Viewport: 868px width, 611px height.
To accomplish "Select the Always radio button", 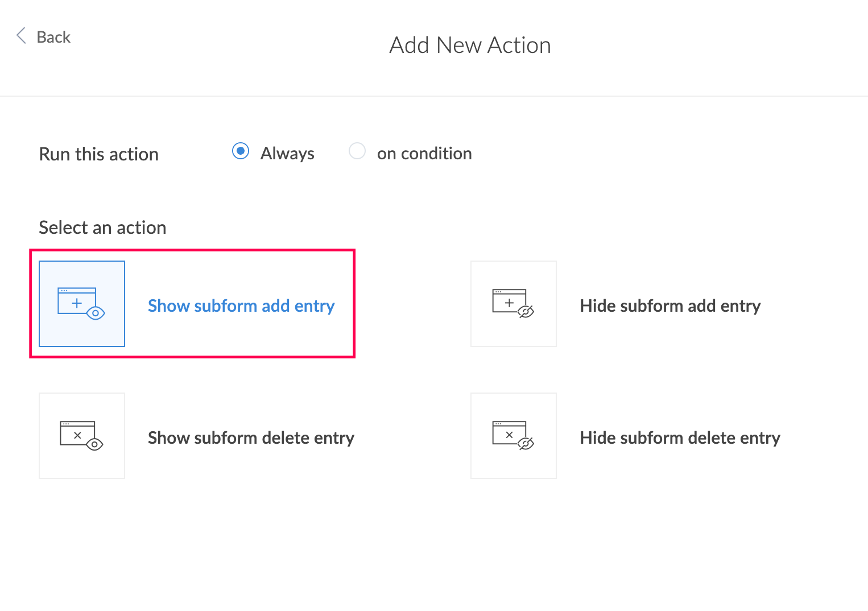I will click(241, 151).
